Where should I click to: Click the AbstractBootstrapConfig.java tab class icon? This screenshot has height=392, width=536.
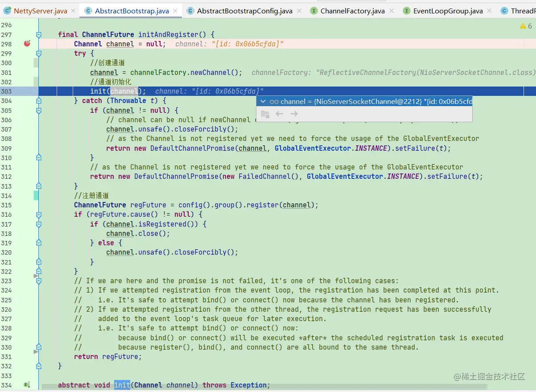190,11
